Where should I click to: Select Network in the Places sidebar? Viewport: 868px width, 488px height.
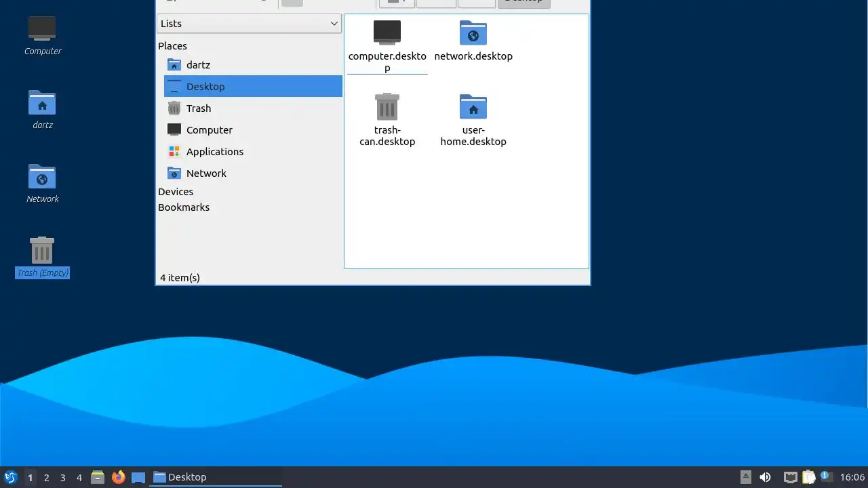pyautogui.click(x=253, y=174)
